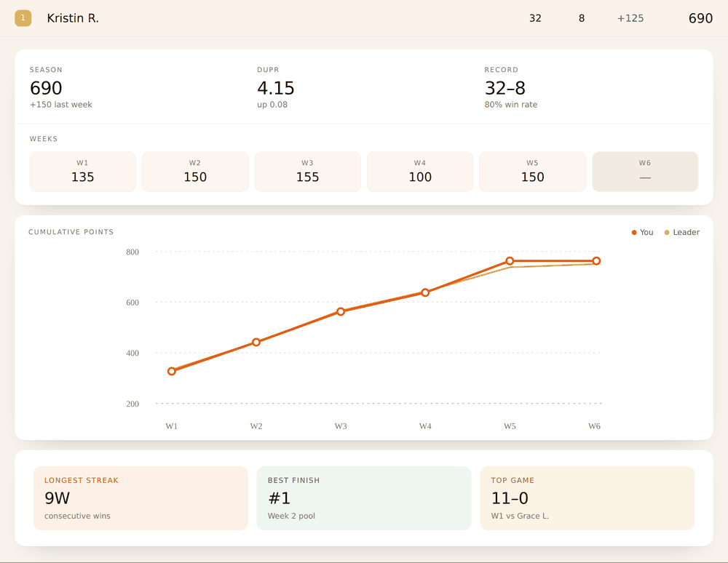Screen dimensions: 728x563
Task: Open the Best Finish #1 card
Action: (x=364, y=498)
